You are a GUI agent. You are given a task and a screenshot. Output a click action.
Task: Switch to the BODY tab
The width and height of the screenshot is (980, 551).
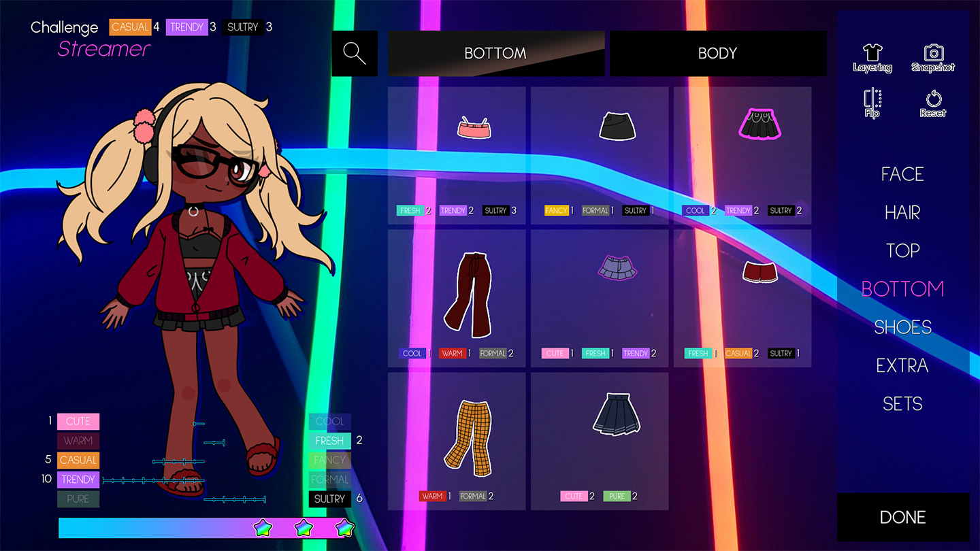[717, 53]
